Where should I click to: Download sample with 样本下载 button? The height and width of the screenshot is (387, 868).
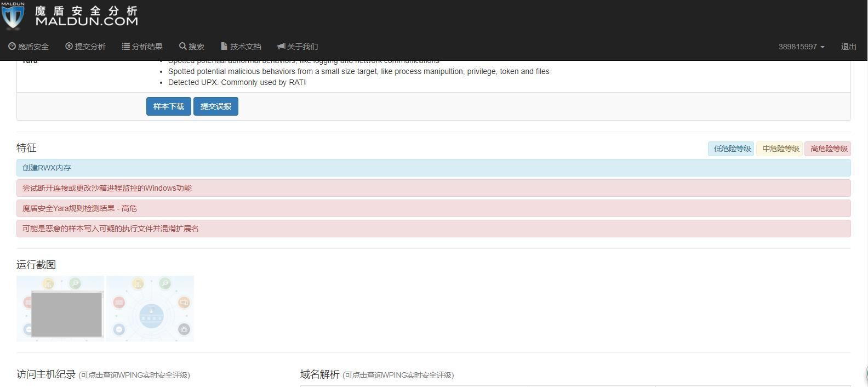point(168,106)
